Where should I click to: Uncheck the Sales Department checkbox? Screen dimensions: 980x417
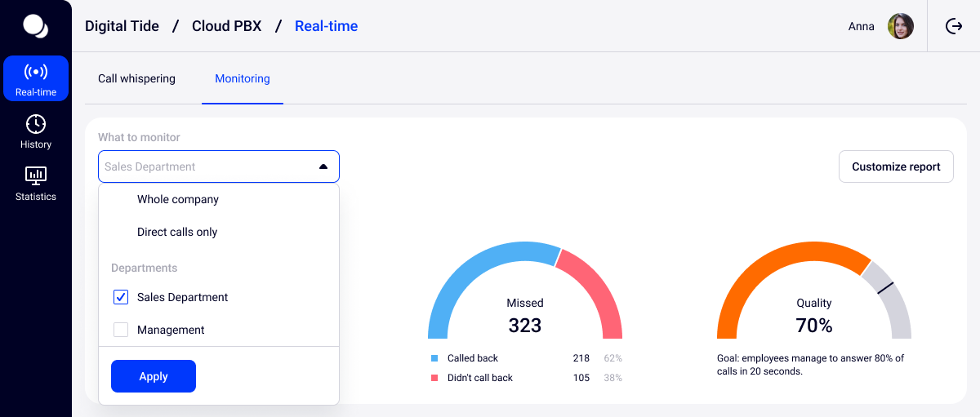point(121,297)
